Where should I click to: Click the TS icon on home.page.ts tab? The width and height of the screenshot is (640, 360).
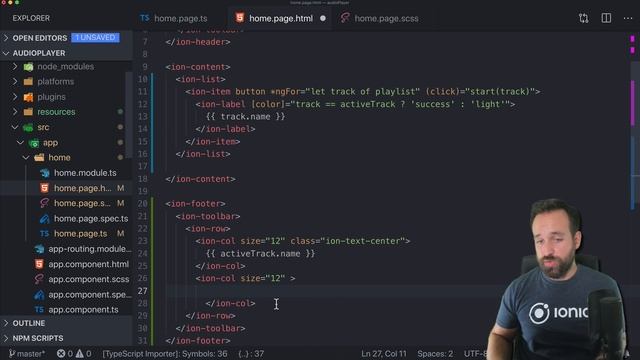tap(144, 18)
